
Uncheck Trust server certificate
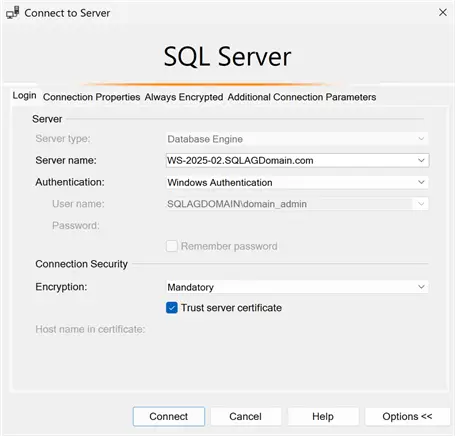coord(172,308)
